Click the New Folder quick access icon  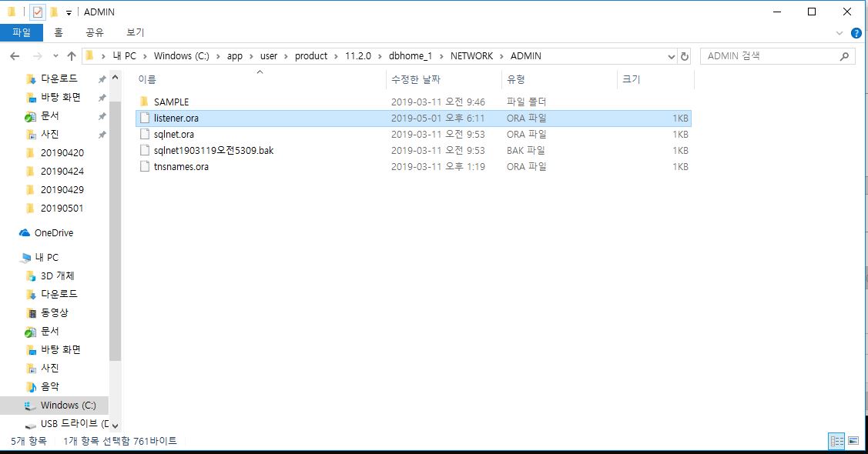(54, 12)
